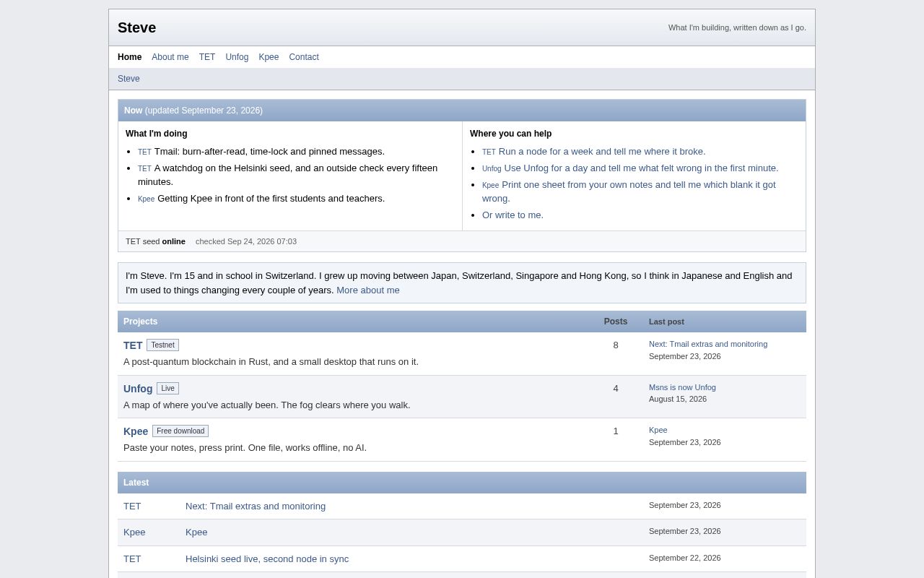Open the Tmail extras last post in Projects table
The height and width of the screenshot is (578, 924).
coord(708,344)
